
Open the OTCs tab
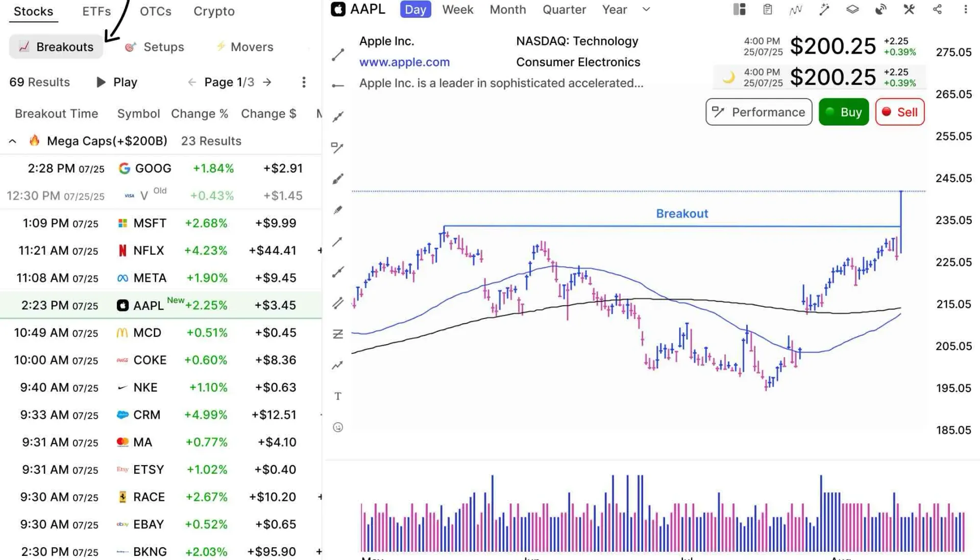[156, 11]
